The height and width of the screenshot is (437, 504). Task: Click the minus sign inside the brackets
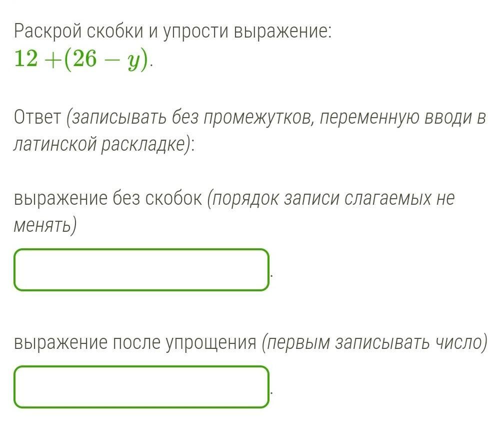click(111, 60)
